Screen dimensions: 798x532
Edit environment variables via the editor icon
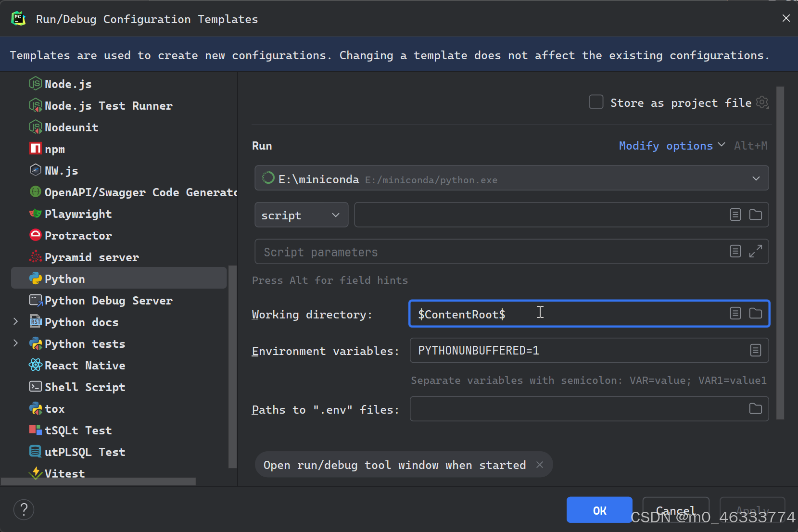tap(755, 350)
